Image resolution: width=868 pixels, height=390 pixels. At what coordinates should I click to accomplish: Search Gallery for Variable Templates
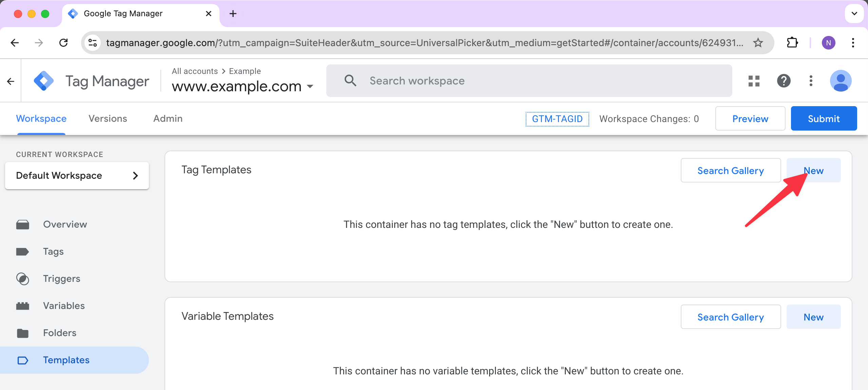731,317
